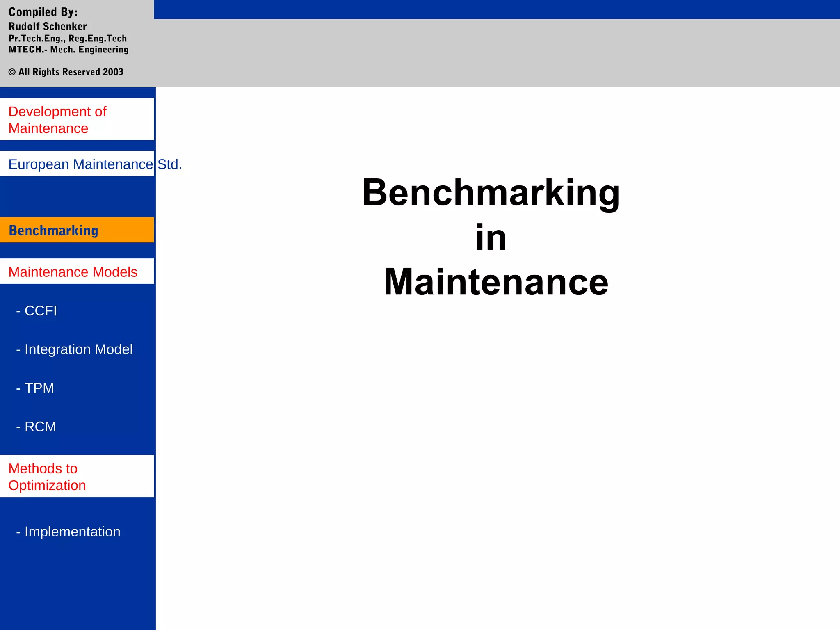This screenshot has width=840, height=630.
Task: Click Methods to Optimization in sidebar
Action: pos(47,477)
